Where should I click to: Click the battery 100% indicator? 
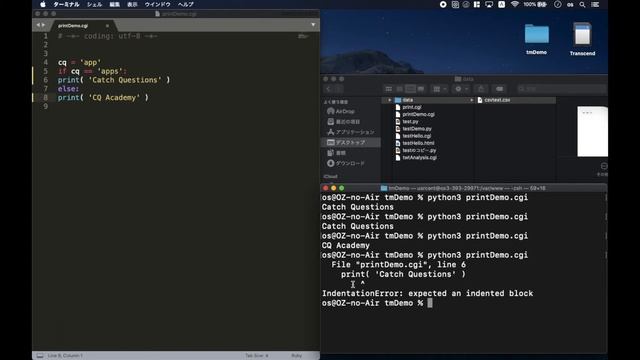coord(535,4)
